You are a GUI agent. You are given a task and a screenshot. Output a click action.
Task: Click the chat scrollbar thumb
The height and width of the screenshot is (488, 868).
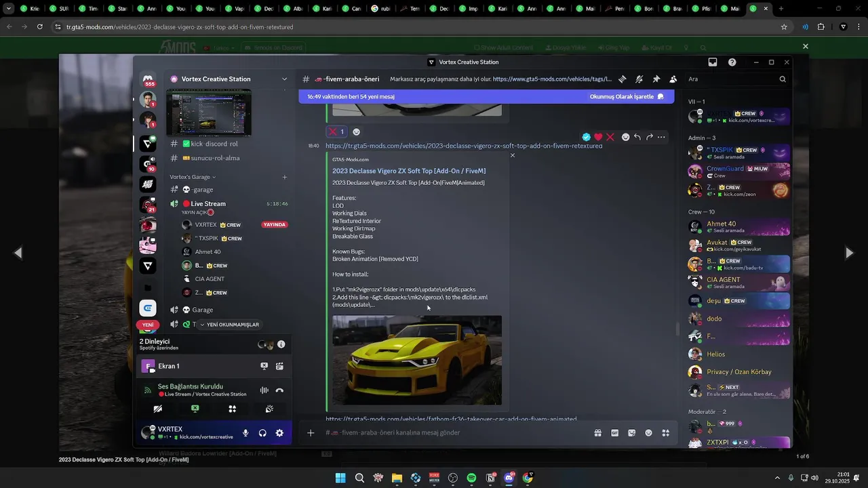[677, 329]
